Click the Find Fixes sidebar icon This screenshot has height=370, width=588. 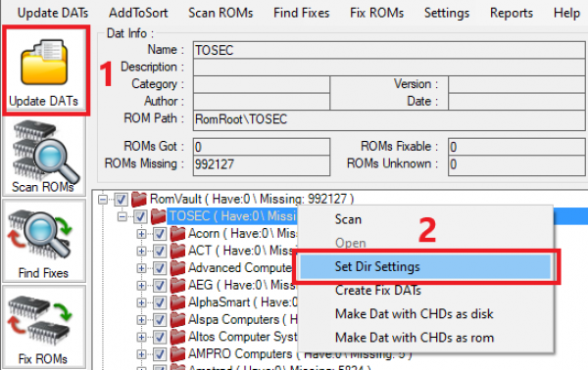pyautogui.click(x=41, y=236)
